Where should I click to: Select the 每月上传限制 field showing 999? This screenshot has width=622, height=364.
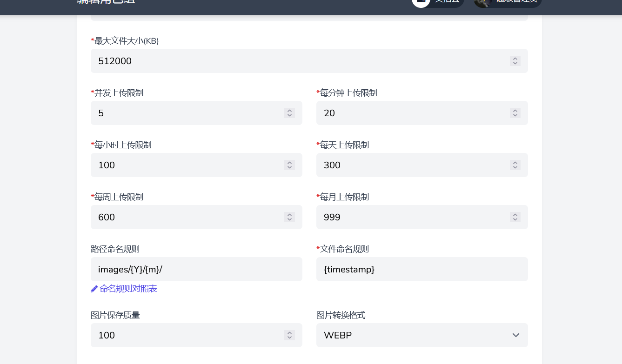click(x=409, y=217)
